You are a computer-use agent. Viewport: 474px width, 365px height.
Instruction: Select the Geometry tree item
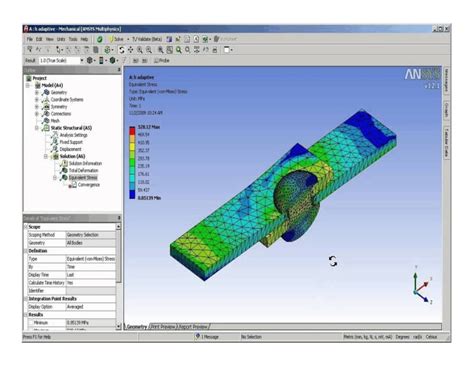[59, 92]
